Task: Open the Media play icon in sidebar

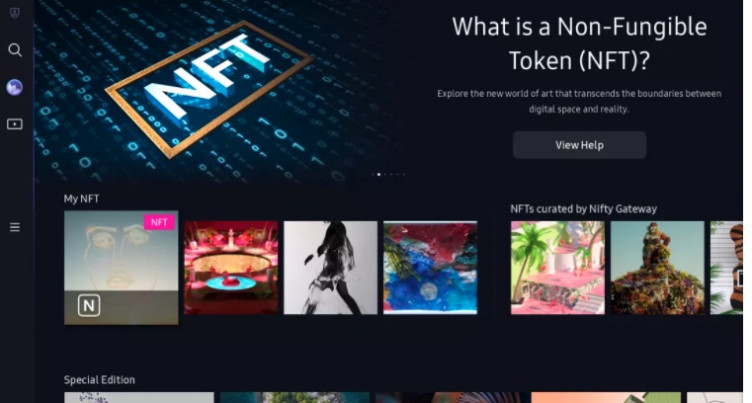Action: tap(14, 124)
